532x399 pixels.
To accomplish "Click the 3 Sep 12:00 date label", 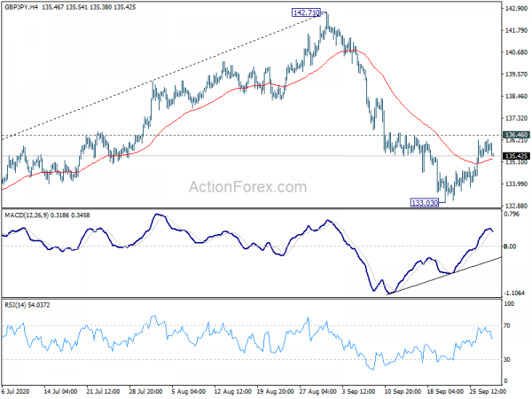I will (360, 391).
